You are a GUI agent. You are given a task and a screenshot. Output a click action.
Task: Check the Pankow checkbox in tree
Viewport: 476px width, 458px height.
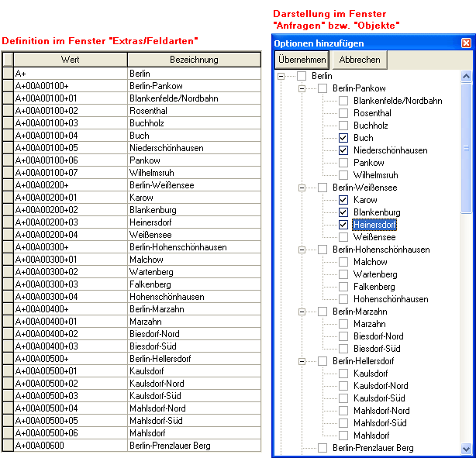tap(343, 163)
